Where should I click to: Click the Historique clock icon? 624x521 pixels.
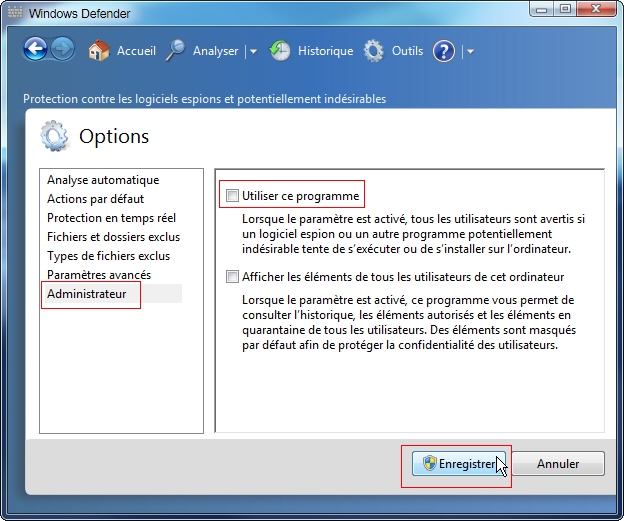[x=280, y=51]
